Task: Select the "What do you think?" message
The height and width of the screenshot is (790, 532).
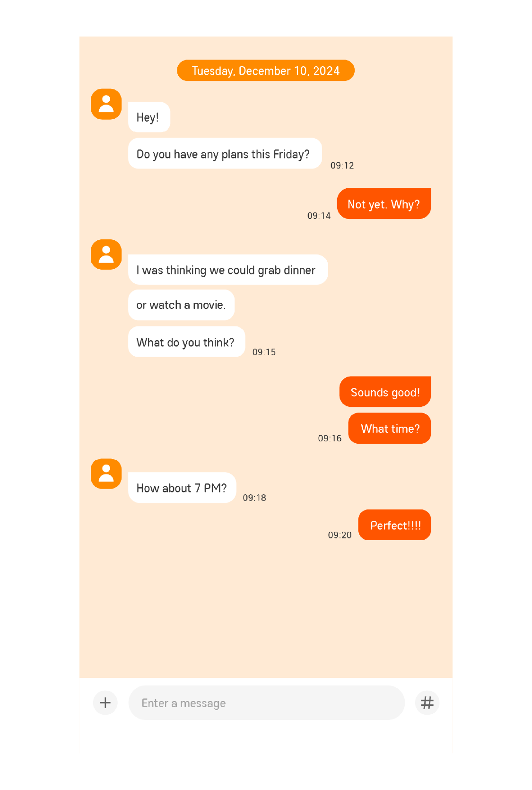Action: (x=186, y=342)
